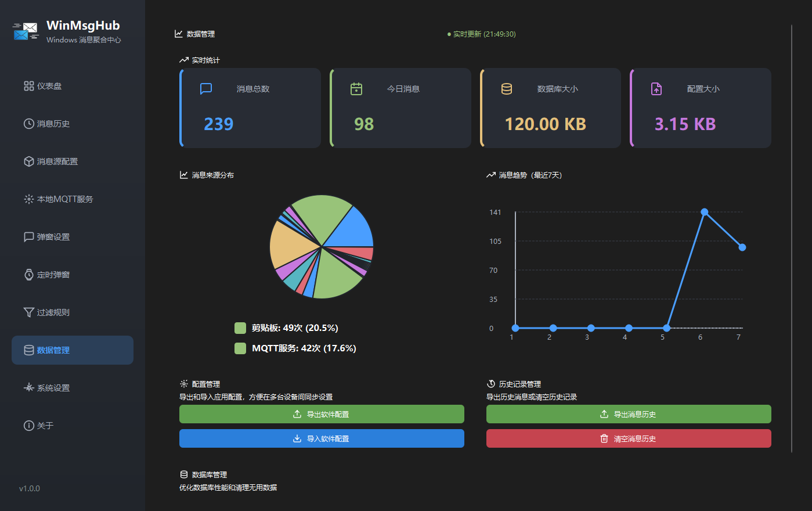812x511 pixels.
Task: Click the green swatch next to 剪贴板 legend
Action: coord(240,328)
